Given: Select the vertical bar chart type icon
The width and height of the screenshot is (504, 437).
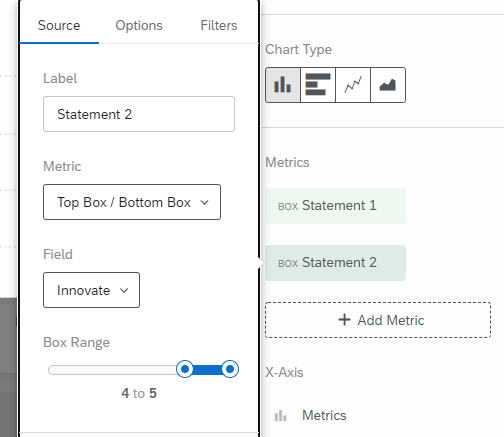Looking at the screenshot, I should point(283,85).
